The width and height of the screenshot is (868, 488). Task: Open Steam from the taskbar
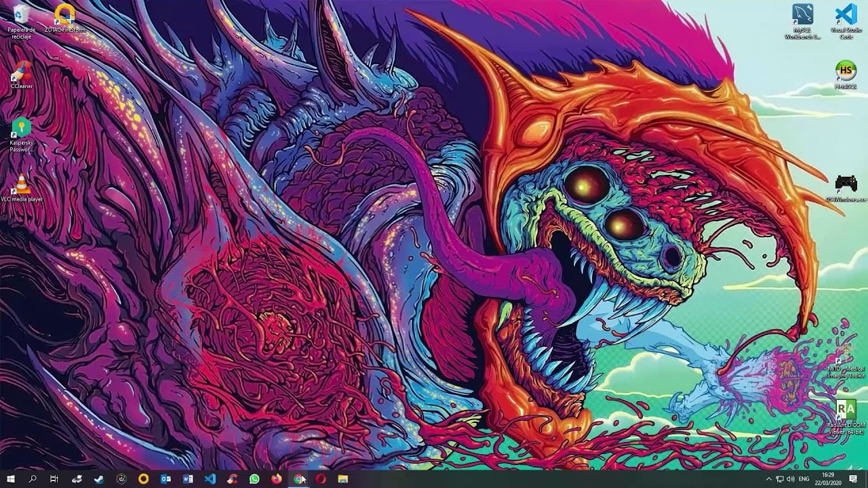pyautogui.click(x=99, y=479)
